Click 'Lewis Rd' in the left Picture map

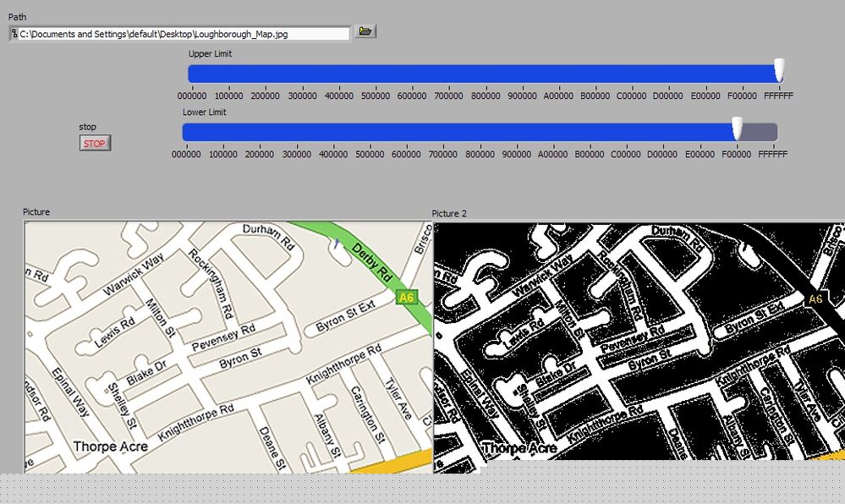coord(114,332)
